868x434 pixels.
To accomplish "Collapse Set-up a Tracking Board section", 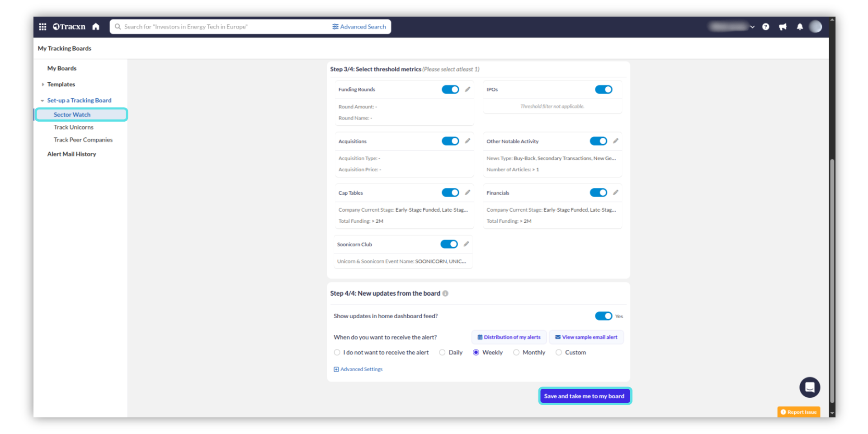I will (x=42, y=101).
